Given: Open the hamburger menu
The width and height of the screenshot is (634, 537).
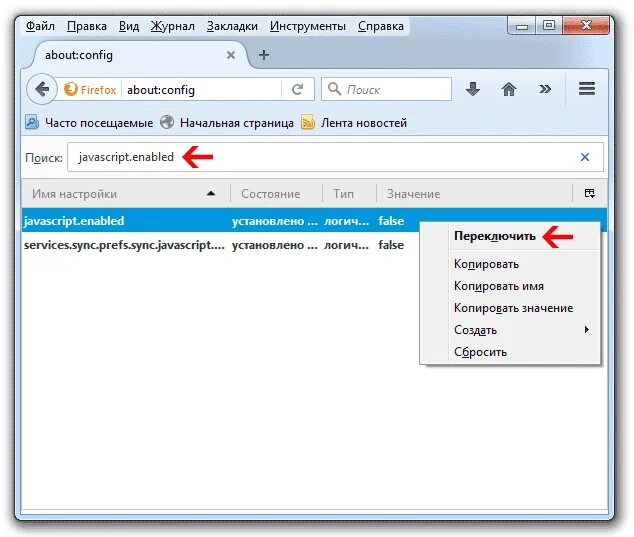Looking at the screenshot, I should [587, 89].
